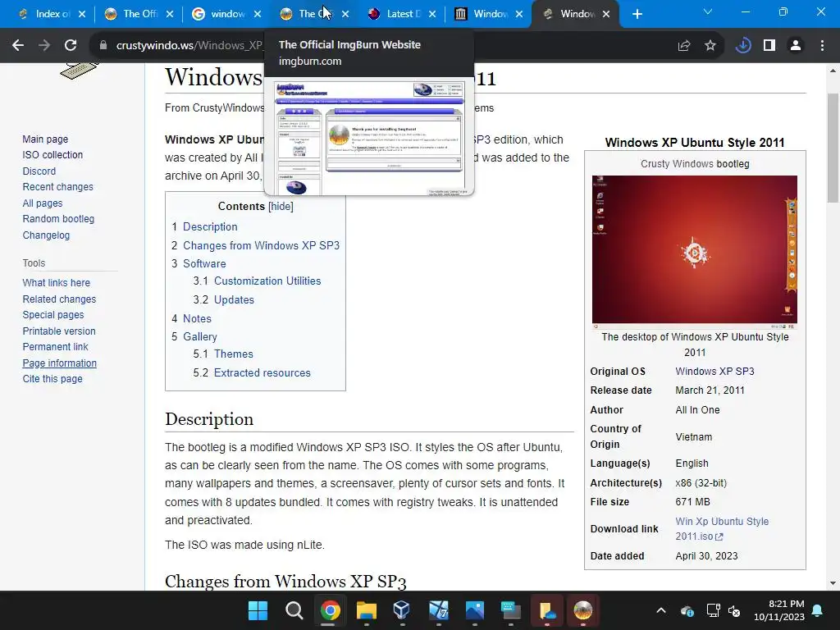
Task: Go back using the browser back arrow
Action: coord(18,46)
